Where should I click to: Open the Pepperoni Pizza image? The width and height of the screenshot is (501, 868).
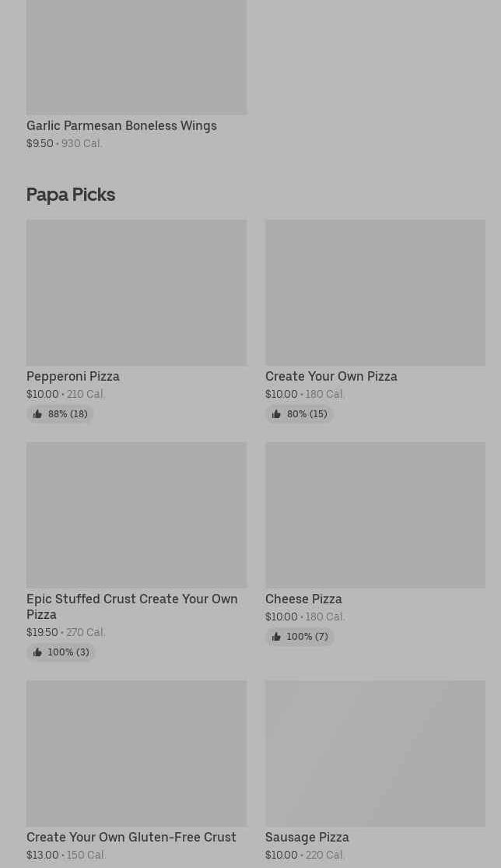coord(136,293)
